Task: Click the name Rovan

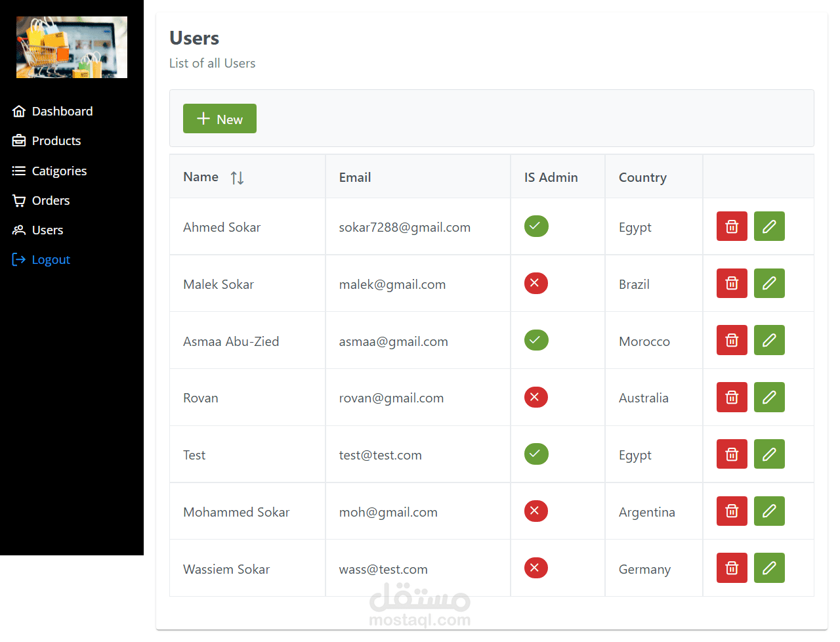Action: (201, 398)
